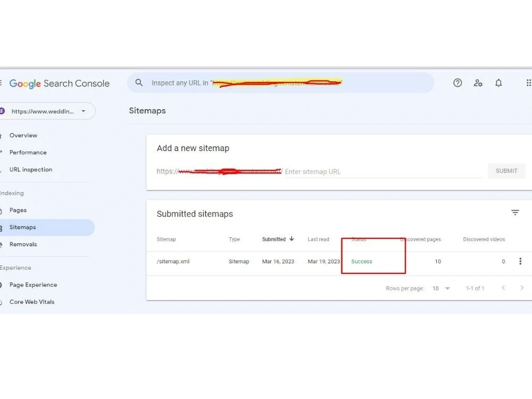Viewport: 532px width, 399px height.
Task: Click the Last read column header
Action: click(x=318, y=239)
